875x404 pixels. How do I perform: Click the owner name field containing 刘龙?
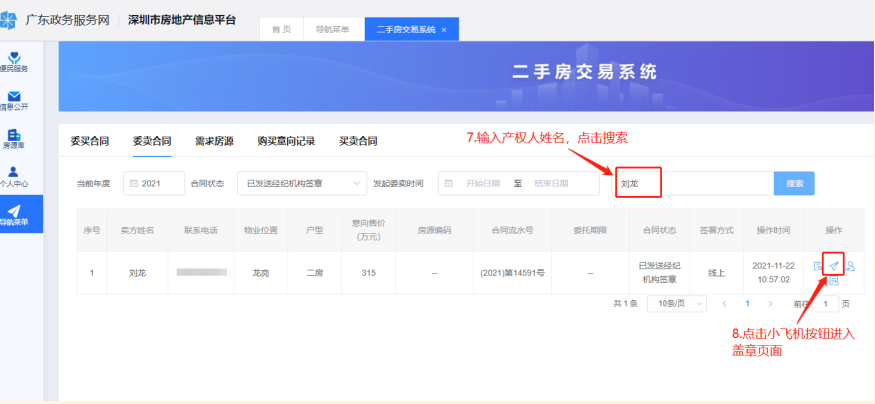click(695, 183)
